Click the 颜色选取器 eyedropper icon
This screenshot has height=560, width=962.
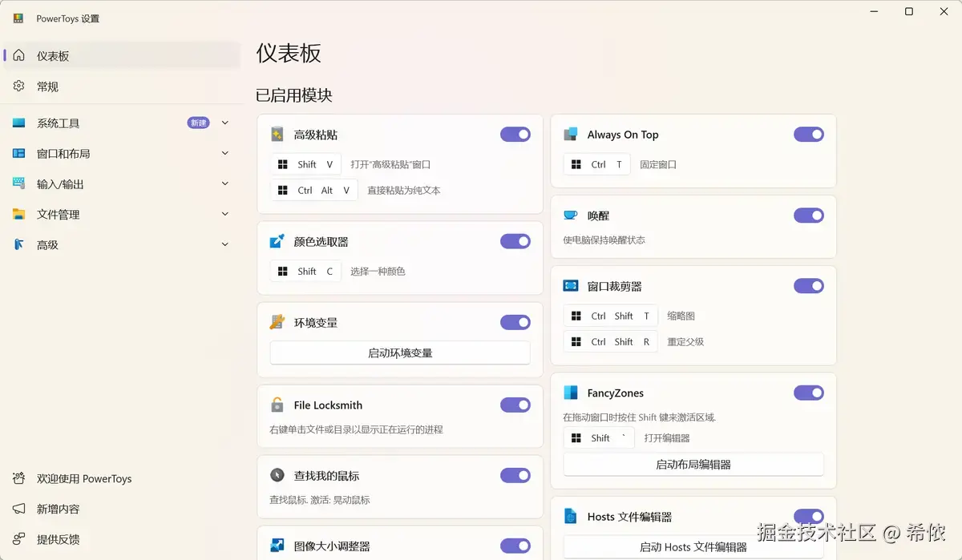[x=277, y=241]
